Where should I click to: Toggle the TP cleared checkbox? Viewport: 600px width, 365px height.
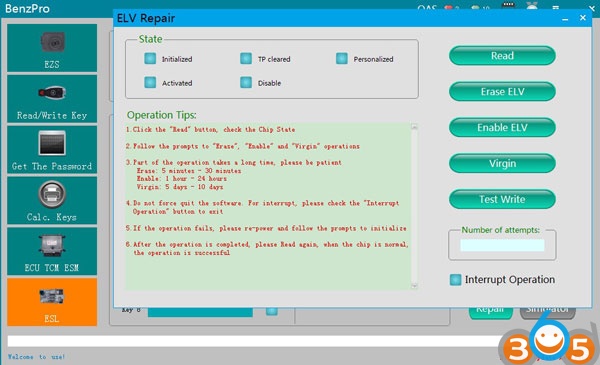[x=246, y=59]
